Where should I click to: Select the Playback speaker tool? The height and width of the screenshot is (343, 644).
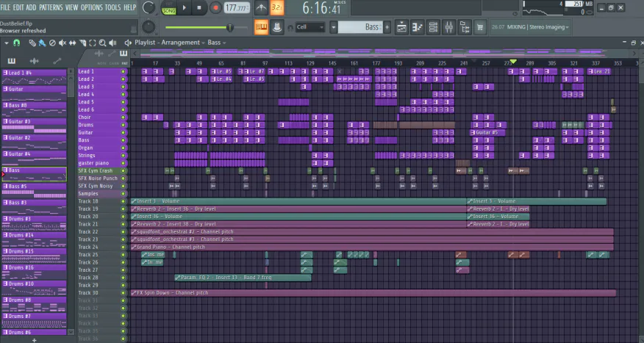tap(112, 43)
